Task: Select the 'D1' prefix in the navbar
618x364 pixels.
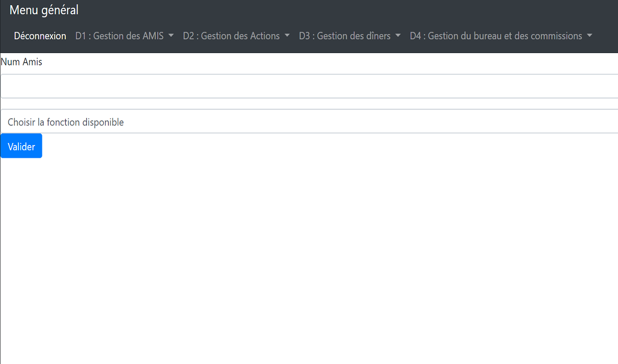Action: (81, 36)
